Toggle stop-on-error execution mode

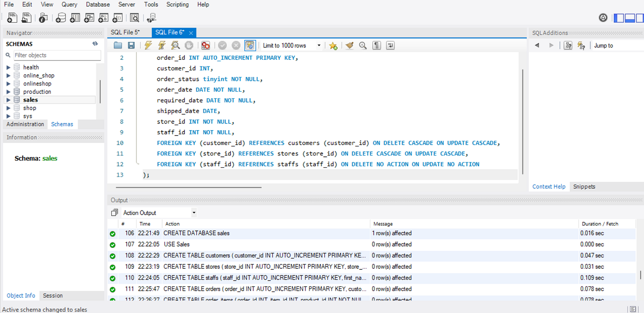coord(205,46)
